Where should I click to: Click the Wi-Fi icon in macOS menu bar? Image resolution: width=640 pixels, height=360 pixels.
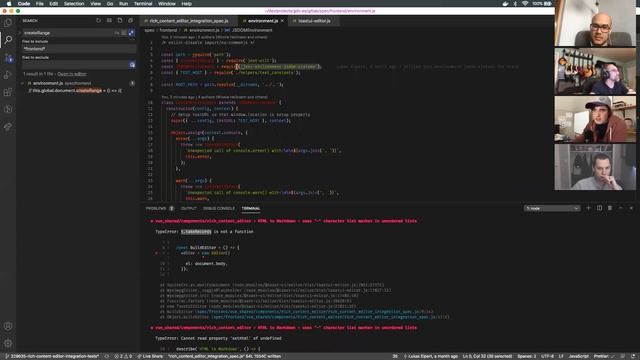[x=525, y=4]
